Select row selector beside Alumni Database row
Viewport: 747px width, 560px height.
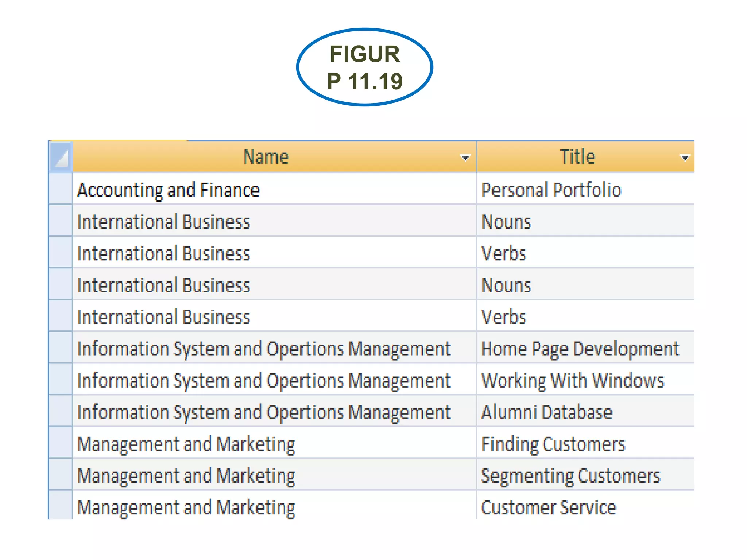coord(61,411)
